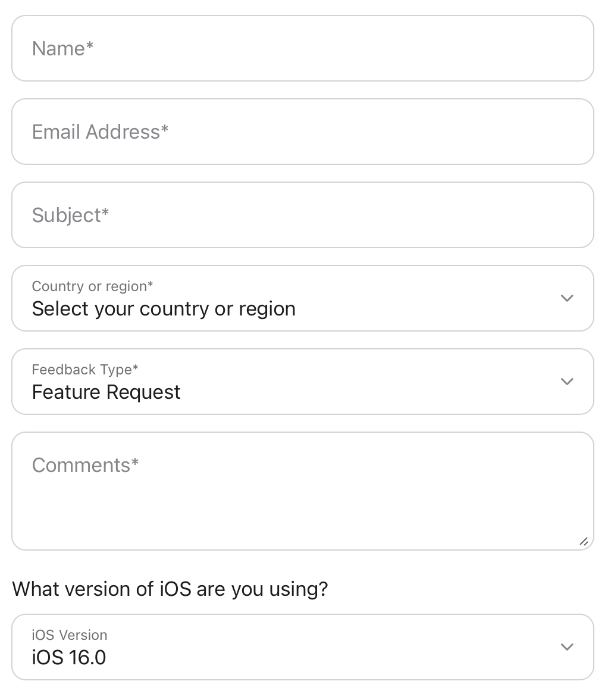The height and width of the screenshot is (700, 608).
Task: Click the small "Country or region*" label
Action: (x=92, y=286)
